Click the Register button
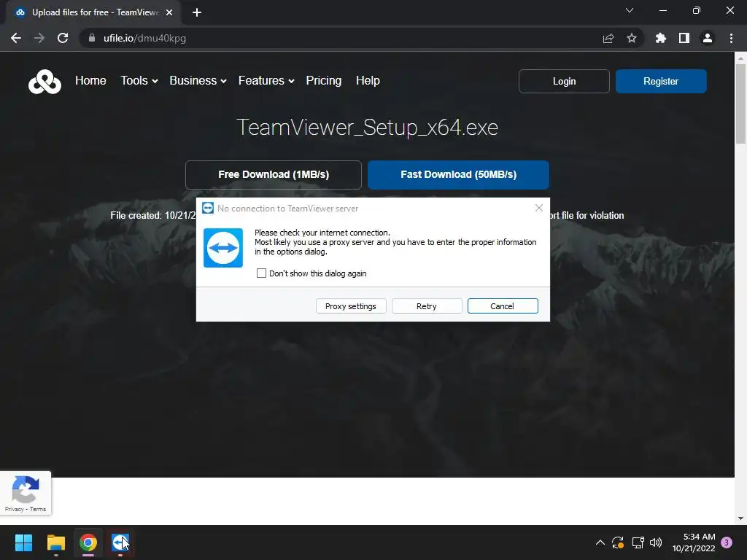 tap(661, 82)
